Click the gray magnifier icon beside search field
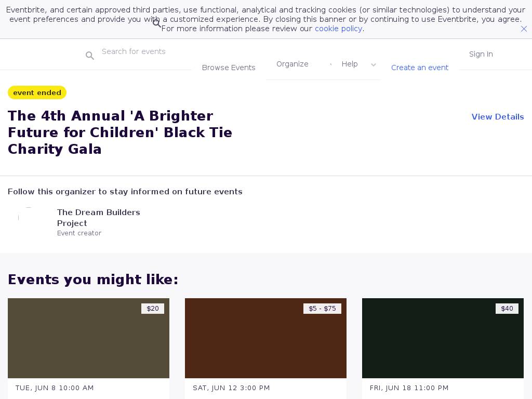Viewport: 532px width, 399px height. (x=90, y=56)
